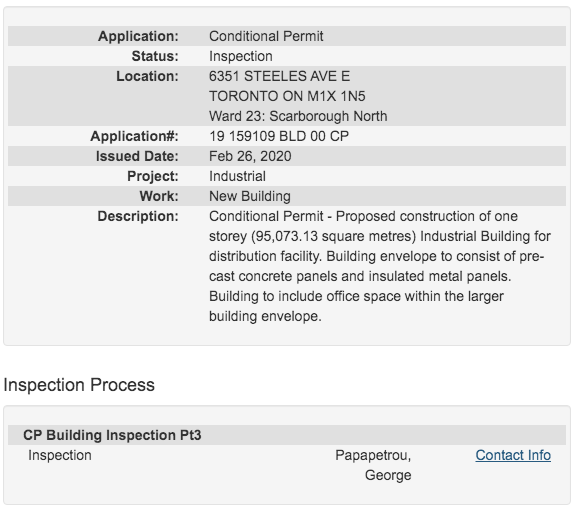Click the Conditional Permit application value
This screenshot has height=510, width=577.
[266, 36]
